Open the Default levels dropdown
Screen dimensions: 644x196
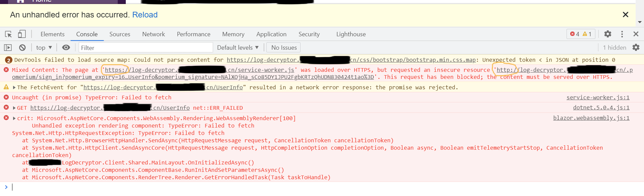click(237, 47)
